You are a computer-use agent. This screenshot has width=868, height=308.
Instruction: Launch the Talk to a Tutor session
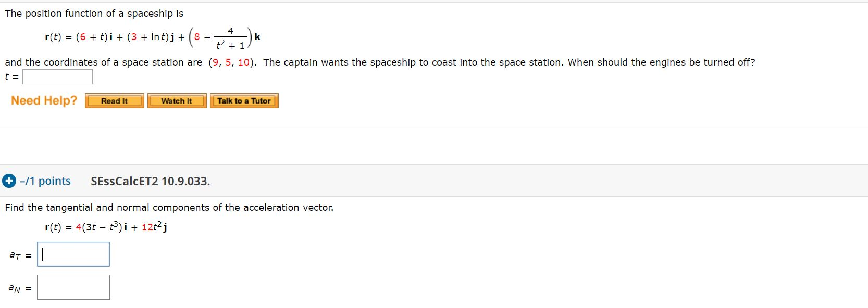[x=243, y=100]
